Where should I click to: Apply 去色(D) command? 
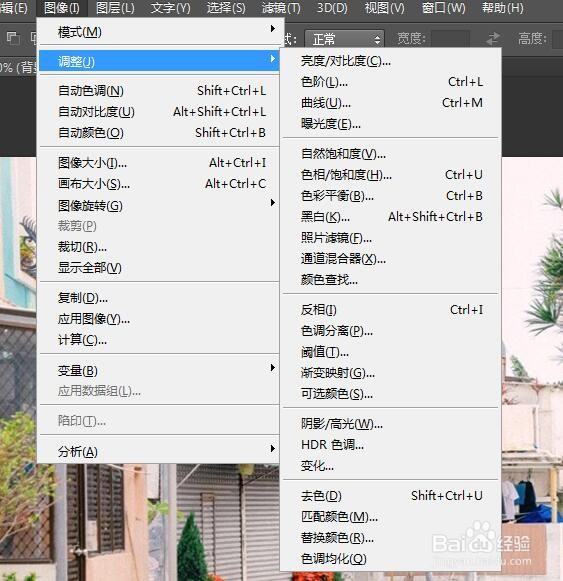tap(390, 495)
